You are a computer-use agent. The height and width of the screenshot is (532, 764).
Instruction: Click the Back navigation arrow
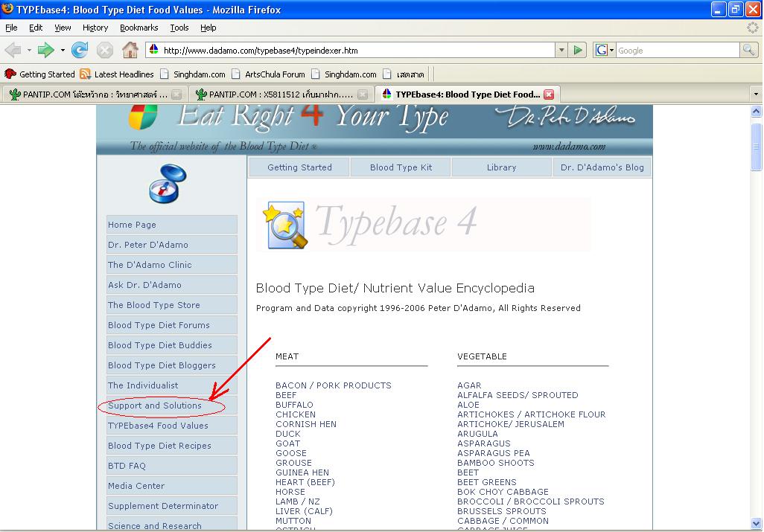13,50
